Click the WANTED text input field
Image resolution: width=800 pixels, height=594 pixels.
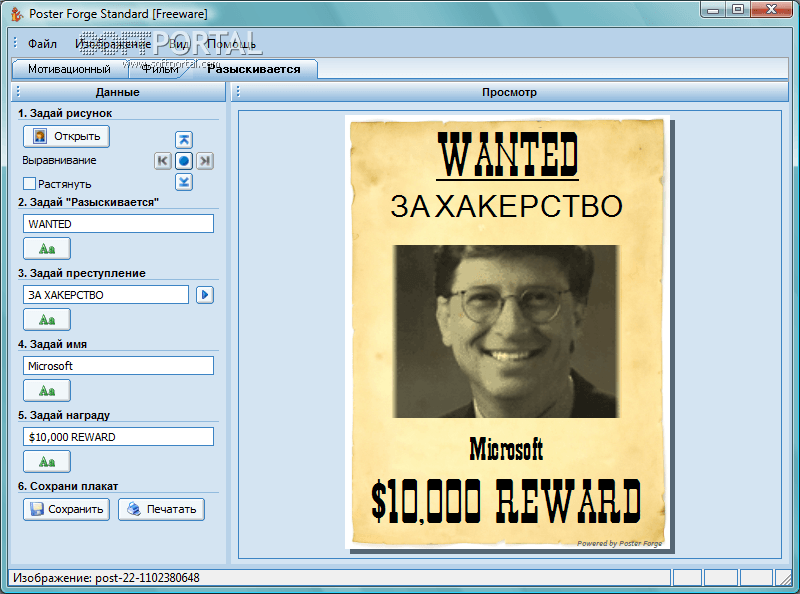tap(118, 224)
